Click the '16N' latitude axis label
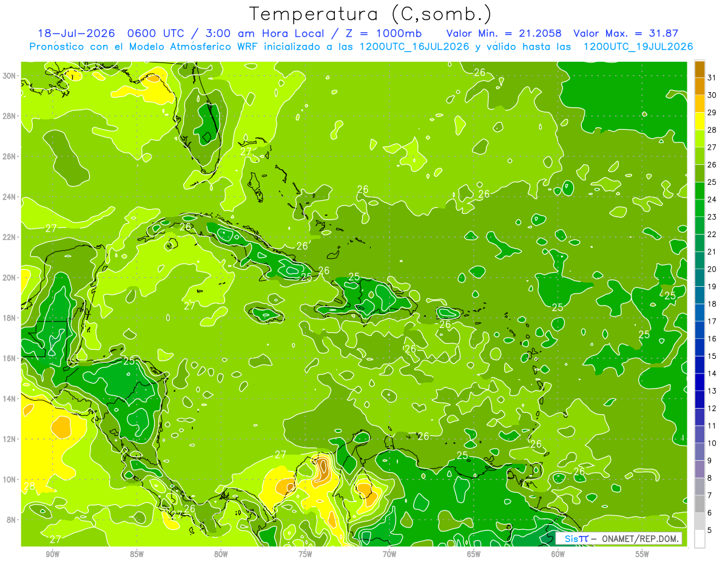 pyautogui.click(x=9, y=358)
